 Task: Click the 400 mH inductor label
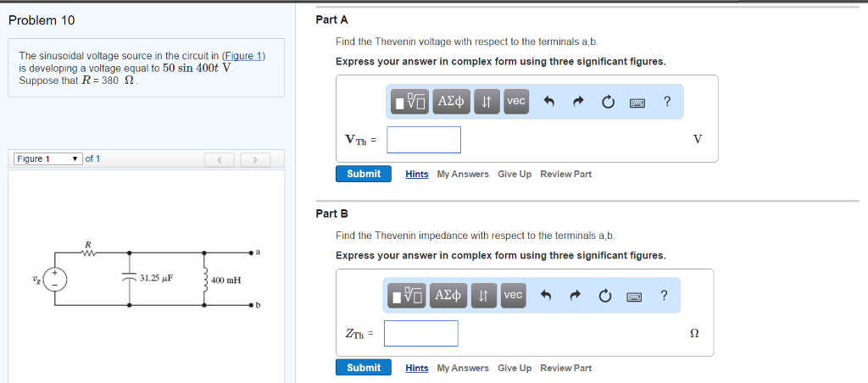tap(225, 280)
